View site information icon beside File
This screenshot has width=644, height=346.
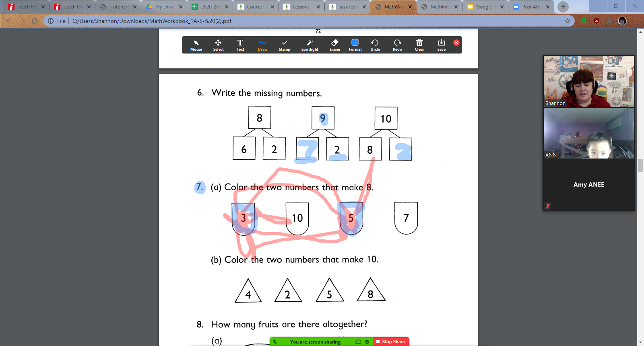[x=51, y=21]
